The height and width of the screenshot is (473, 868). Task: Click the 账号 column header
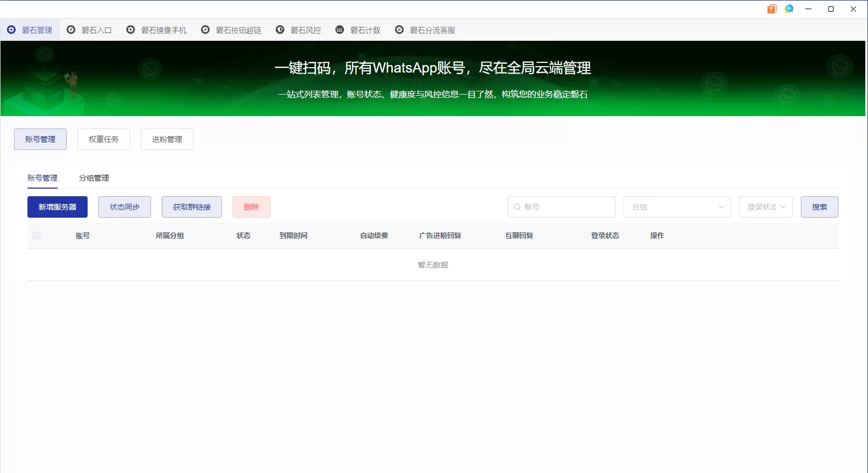coord(83,235)
